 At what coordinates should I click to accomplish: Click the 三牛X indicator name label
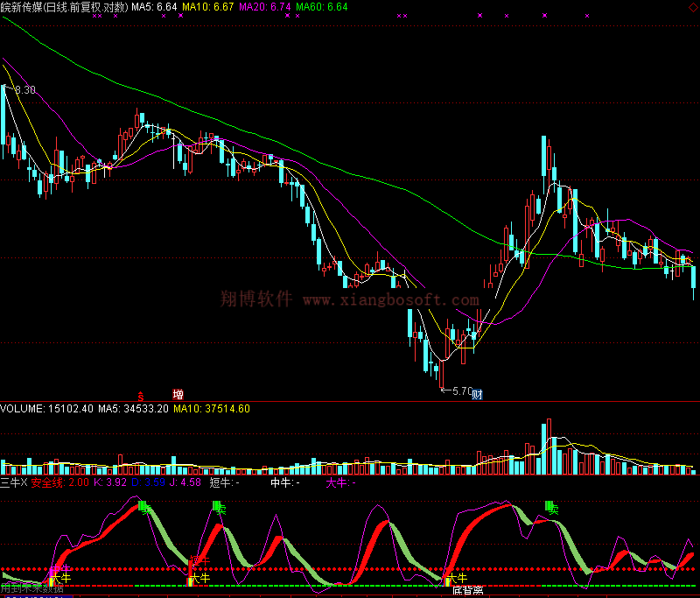point(14,482)
